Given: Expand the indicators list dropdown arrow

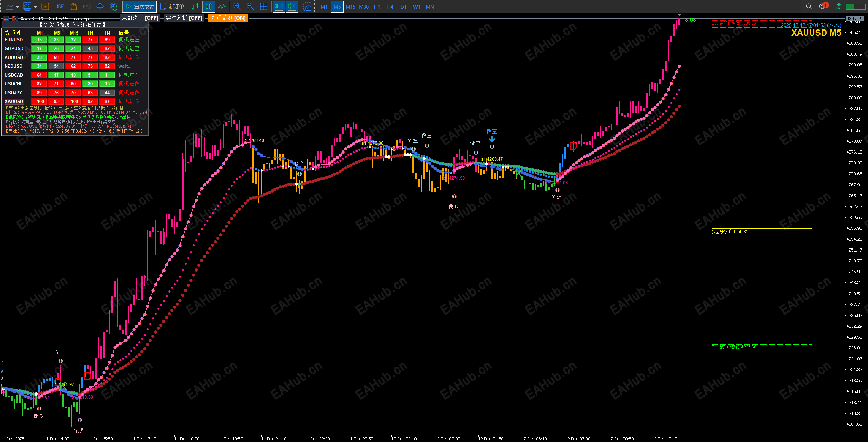Looking at the screenshot, I should (x=35, y=7).
